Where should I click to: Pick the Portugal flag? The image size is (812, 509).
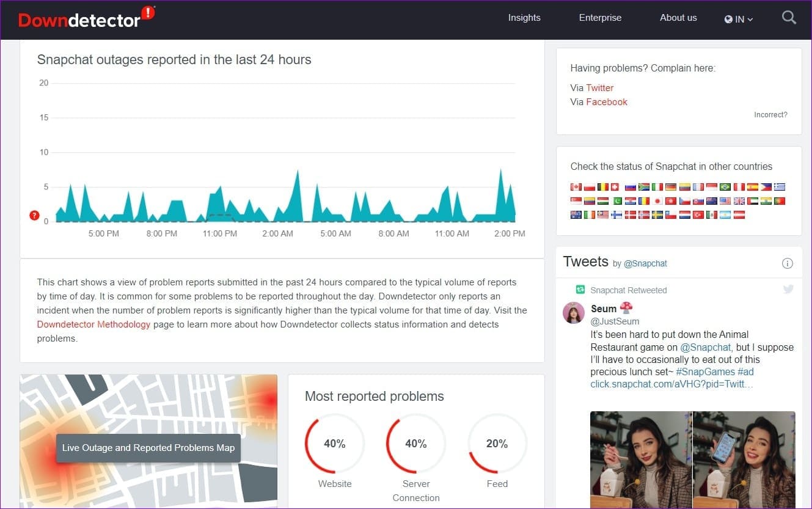coord(779,201)
